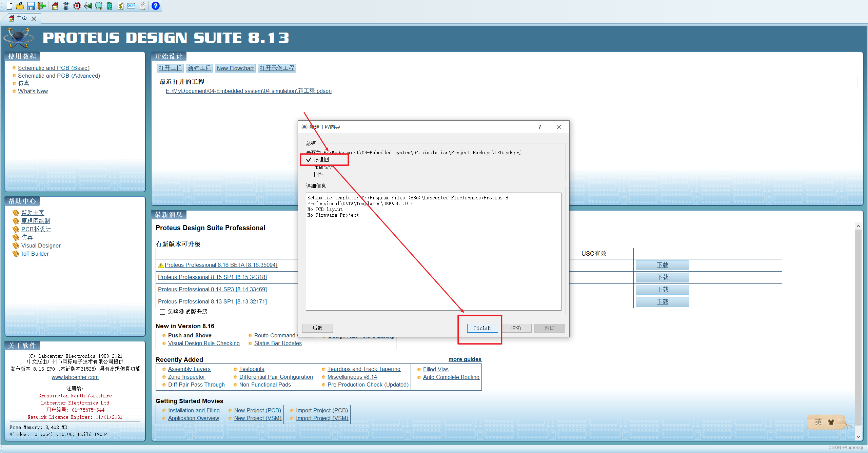Open Teardops and Track Tapering link
The image size is (868, 453).
(364, 369)
